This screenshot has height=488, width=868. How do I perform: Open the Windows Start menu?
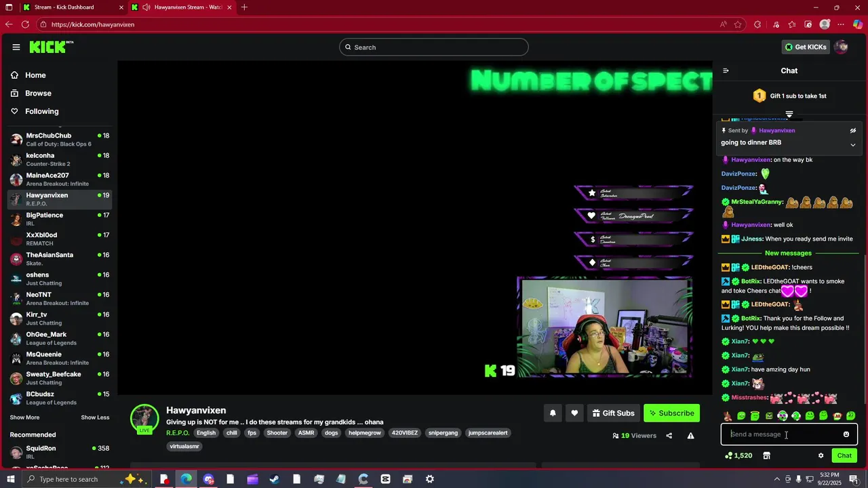coord(9,479)
